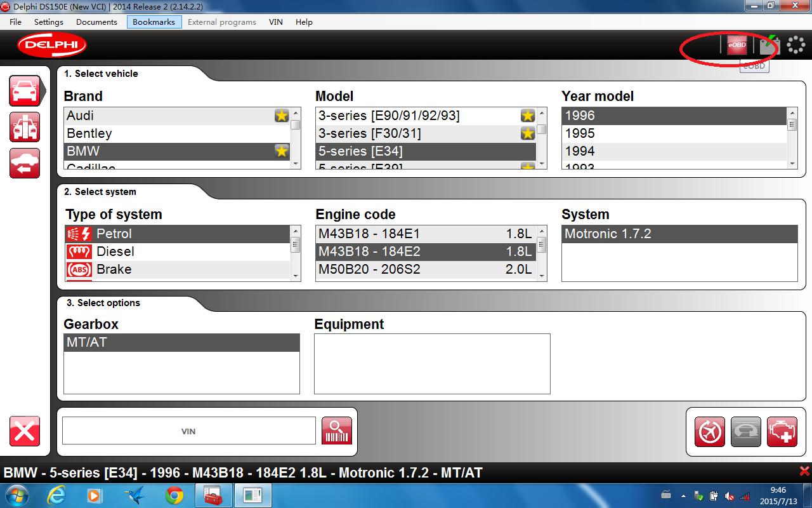Open the Bookmarks menu
This screenshot has height=508, width=812.
154,22
